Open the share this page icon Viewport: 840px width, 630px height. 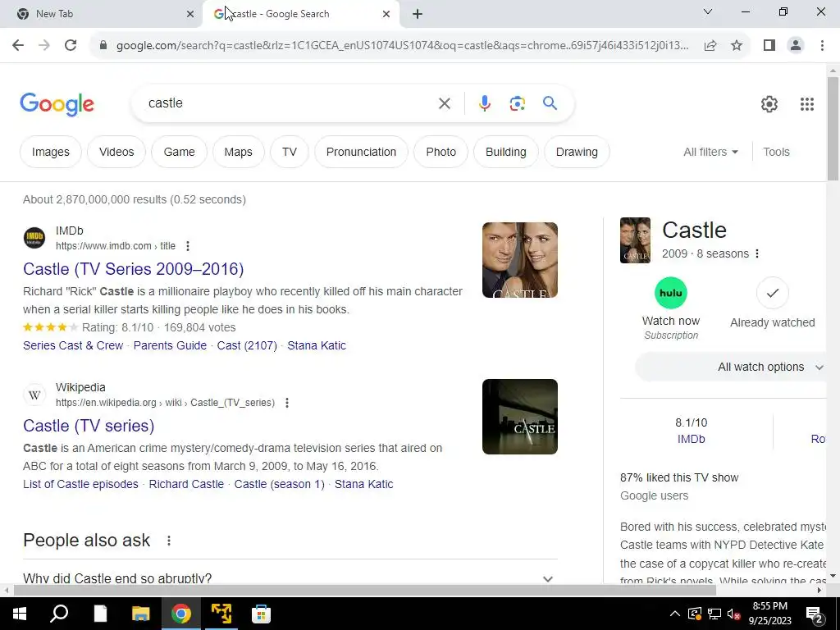(x=710, y=46)
